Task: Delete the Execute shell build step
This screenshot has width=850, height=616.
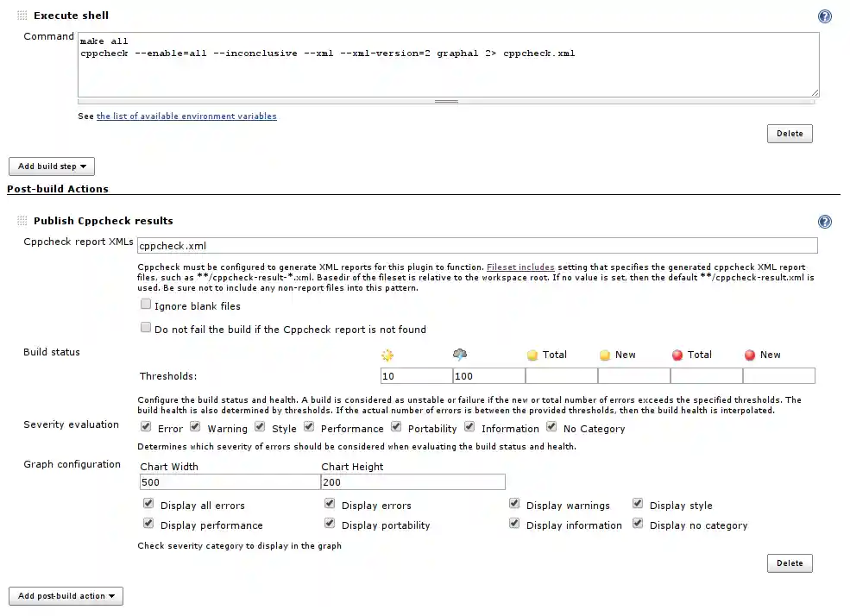Action: click(789, 134)
